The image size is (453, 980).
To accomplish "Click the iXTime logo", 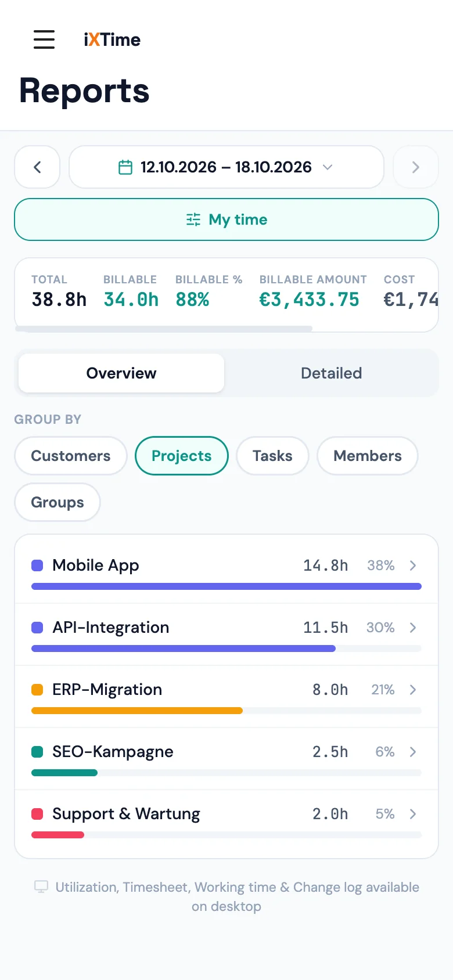I will pos(112,39).
